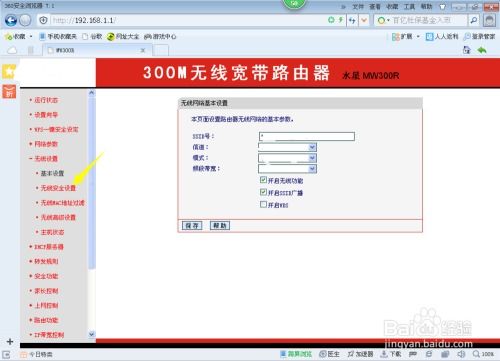
Task: Open the 信道 channel dropdown
Action: 287,147
